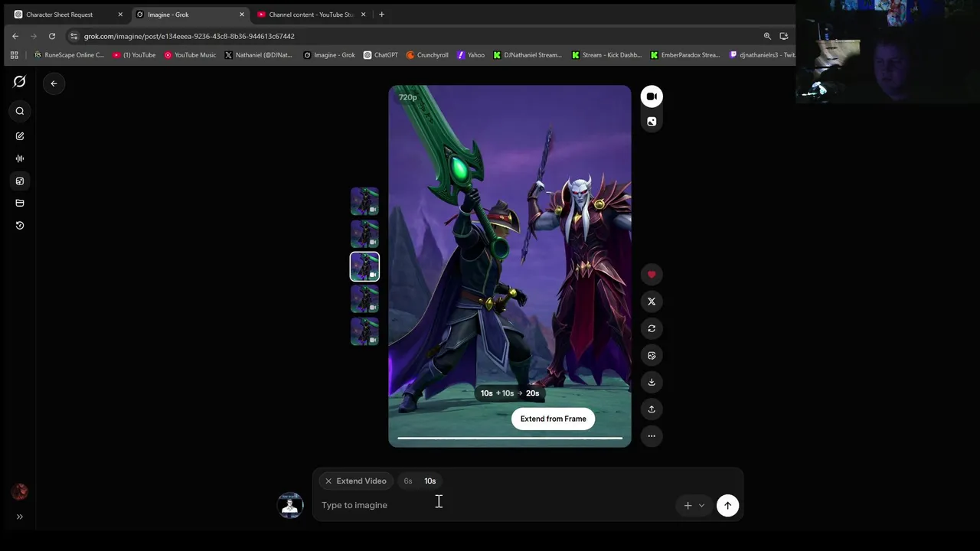
Task: Close the Character Sheet Request tab
Action: (x=120, y=15)
